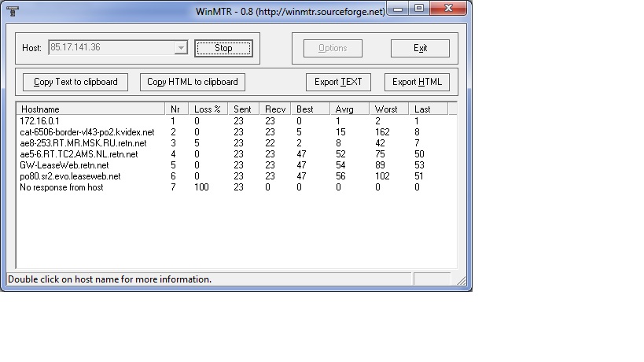Click the Worst value 102

click(382, 176)
